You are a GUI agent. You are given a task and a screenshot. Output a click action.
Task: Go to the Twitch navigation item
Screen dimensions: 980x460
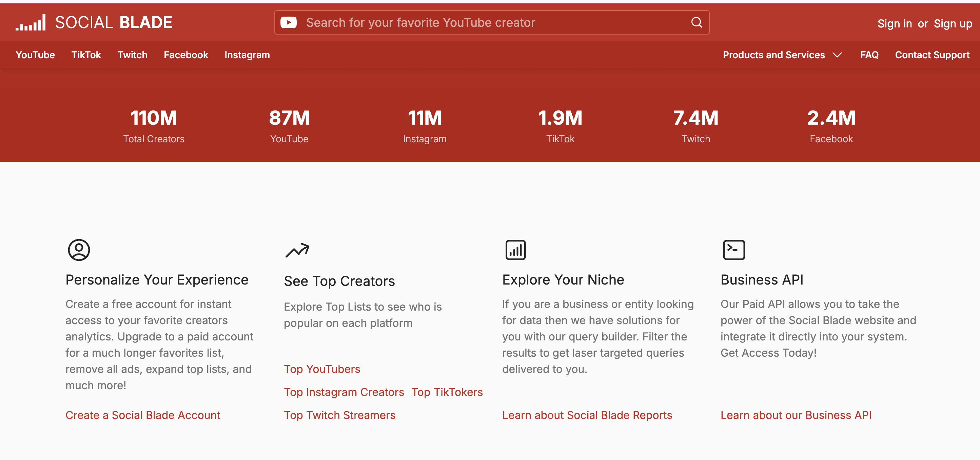[132, 55]
